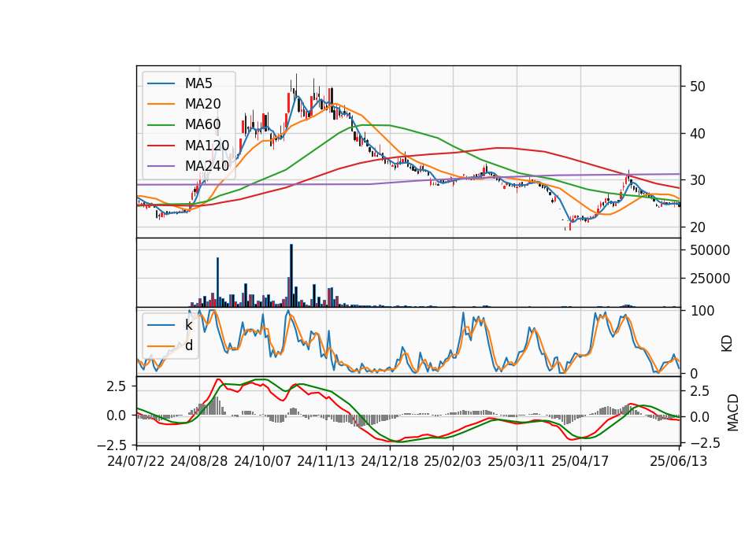Click the price axis tick 40
This screenshot has height=543, width=756.
pyautogui.click(x=697, y=134)
